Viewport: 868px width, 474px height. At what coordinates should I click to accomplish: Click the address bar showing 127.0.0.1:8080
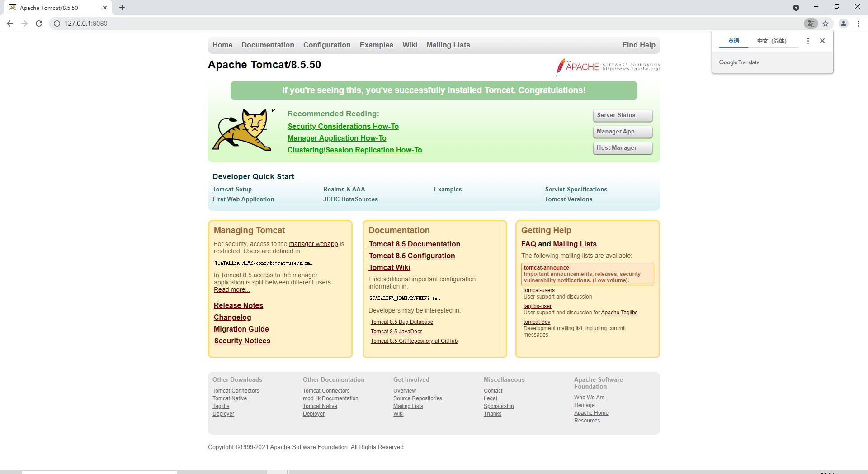point(425,24)
